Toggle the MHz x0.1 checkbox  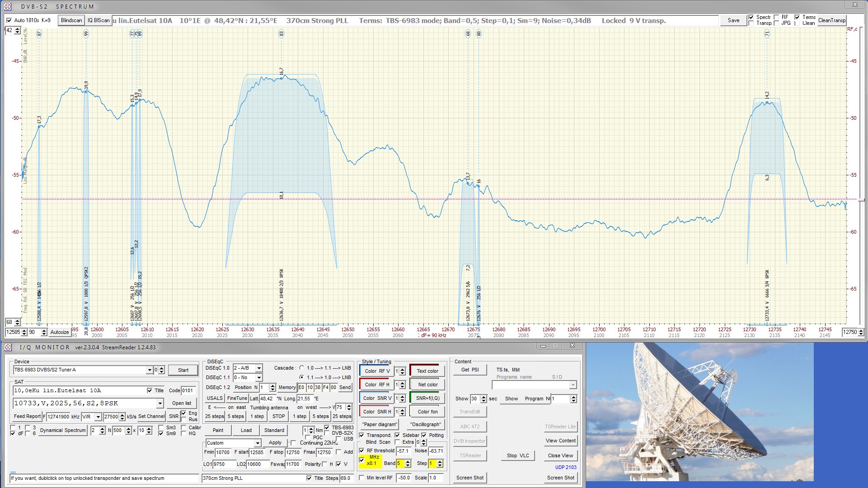pyautogui.click(x=361, y=460)
